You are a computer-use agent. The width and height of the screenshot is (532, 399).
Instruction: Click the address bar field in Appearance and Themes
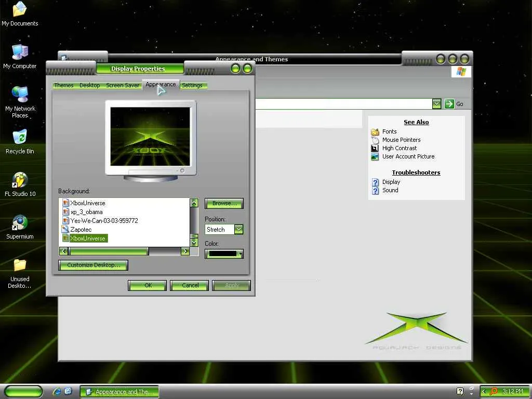point(343,104)
